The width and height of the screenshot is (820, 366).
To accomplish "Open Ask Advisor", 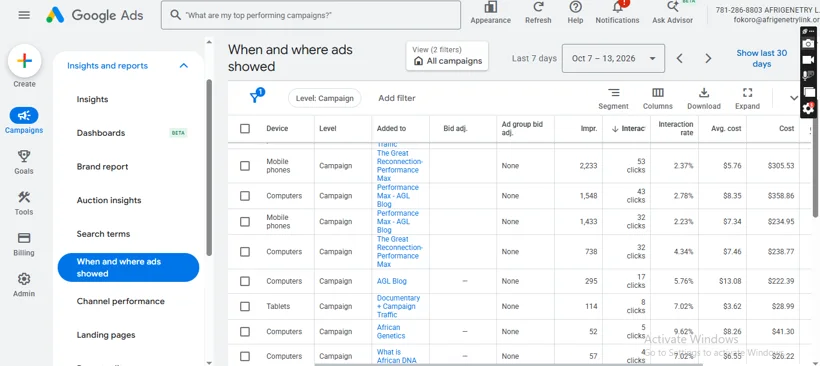I will (673, 13).
